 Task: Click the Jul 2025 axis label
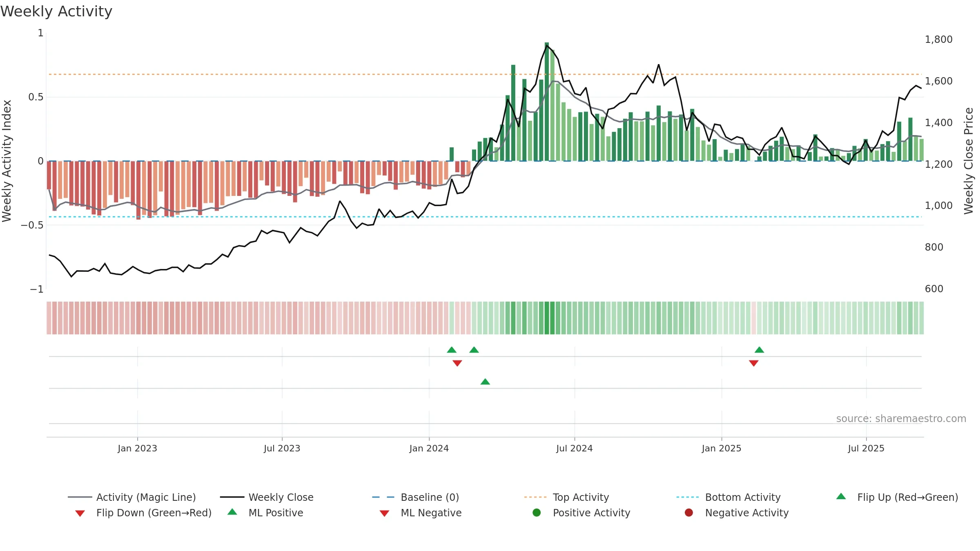866,449
